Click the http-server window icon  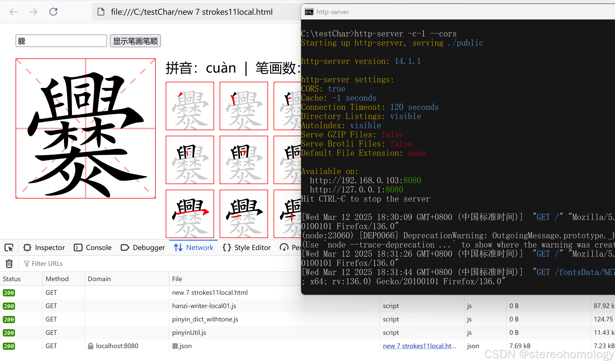(x=309, y=12)
